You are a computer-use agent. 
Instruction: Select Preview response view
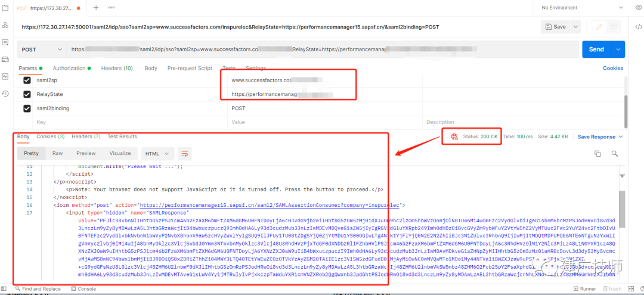click(x=86, y=153)
